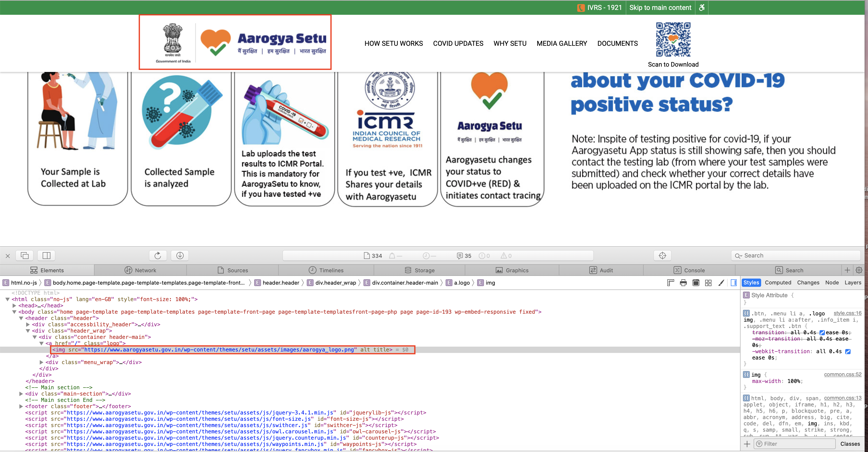Switch to Timelines tab

(x=326, y=271)
